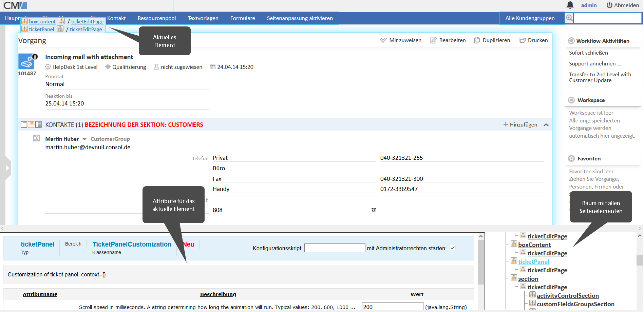Open the Ressourcenpool menu
This screenshot has height=312, width=644.
(156, 18)
